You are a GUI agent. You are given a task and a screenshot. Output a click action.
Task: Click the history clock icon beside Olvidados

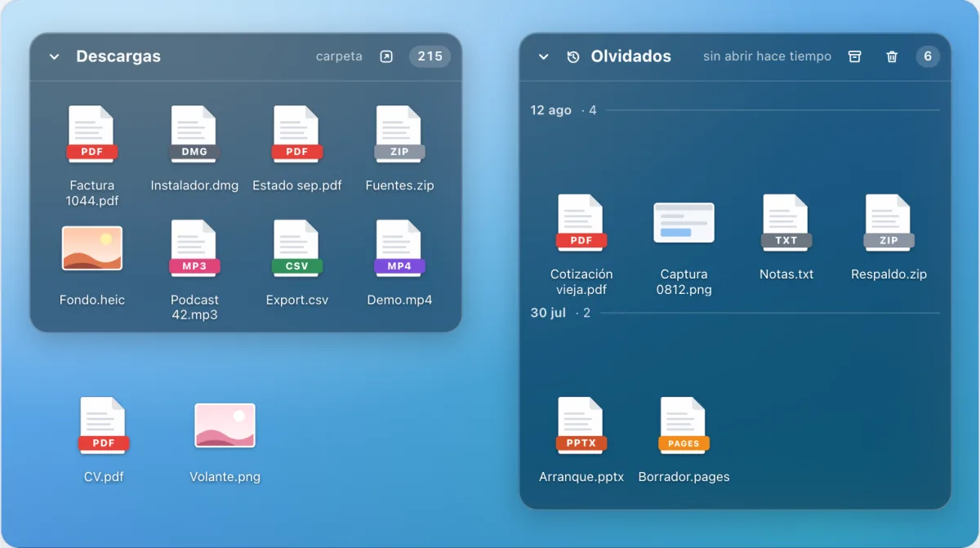(x=573, y=57)
